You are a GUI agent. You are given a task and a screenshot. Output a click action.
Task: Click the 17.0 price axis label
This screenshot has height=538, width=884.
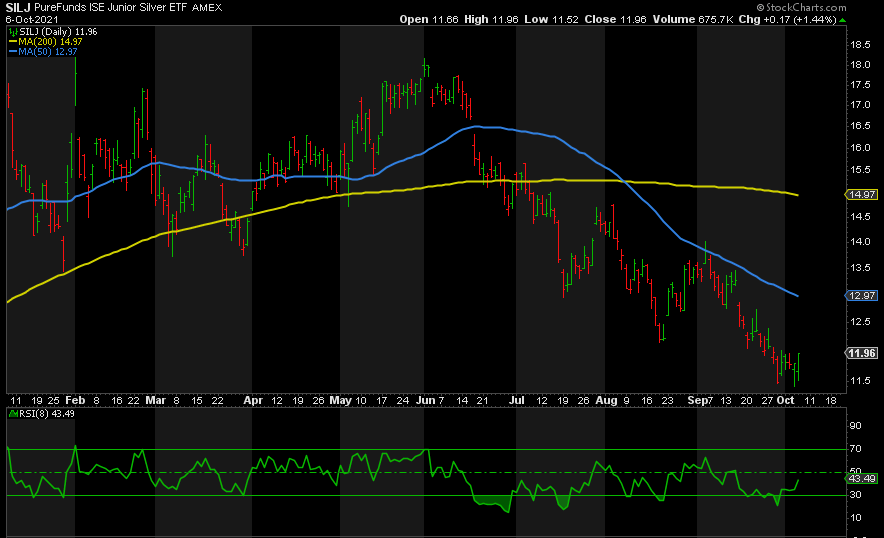pos(860,105)
